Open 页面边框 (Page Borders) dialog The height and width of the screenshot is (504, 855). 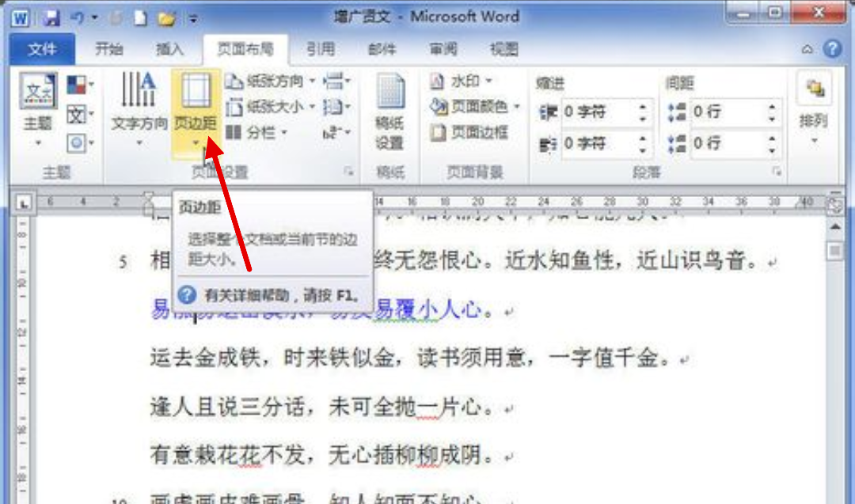coord(469,132)
